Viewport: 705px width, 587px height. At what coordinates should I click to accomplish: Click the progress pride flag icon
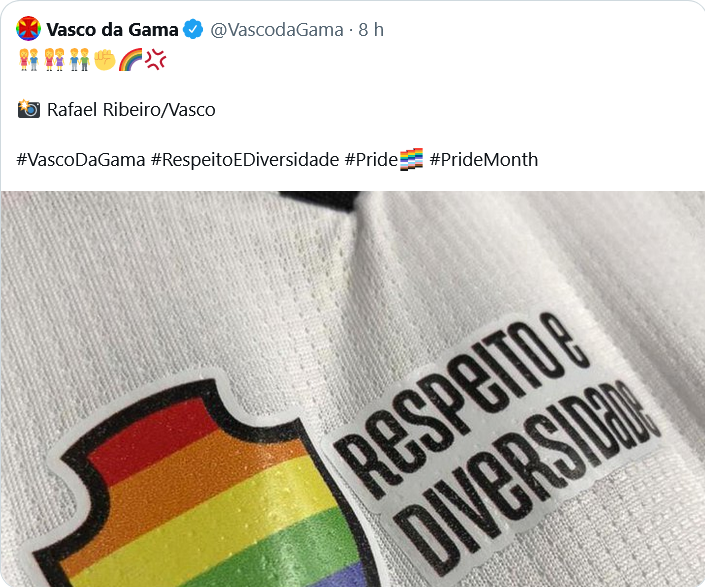click(411, 159)
